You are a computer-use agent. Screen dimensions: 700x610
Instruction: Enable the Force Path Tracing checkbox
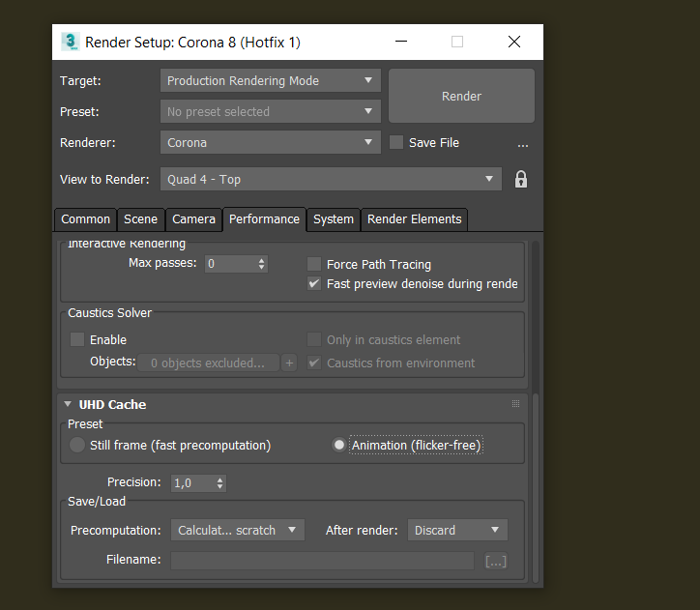click(314, 264)
